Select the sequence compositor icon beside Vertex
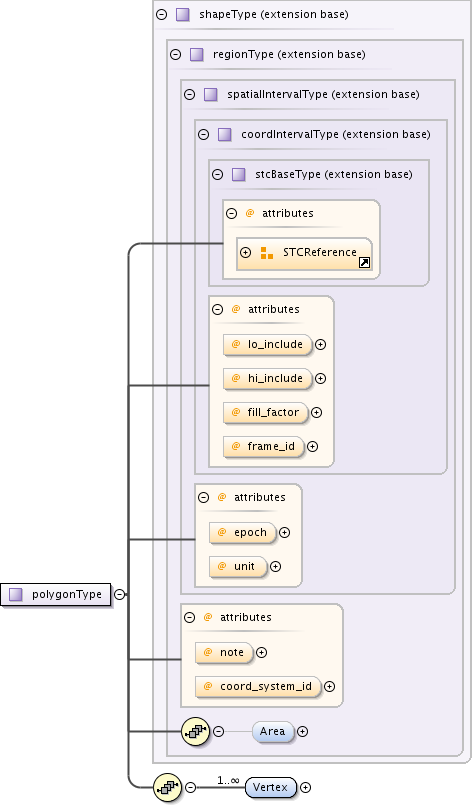The width and height of the screenshot is (473, 807). point(168,787)
